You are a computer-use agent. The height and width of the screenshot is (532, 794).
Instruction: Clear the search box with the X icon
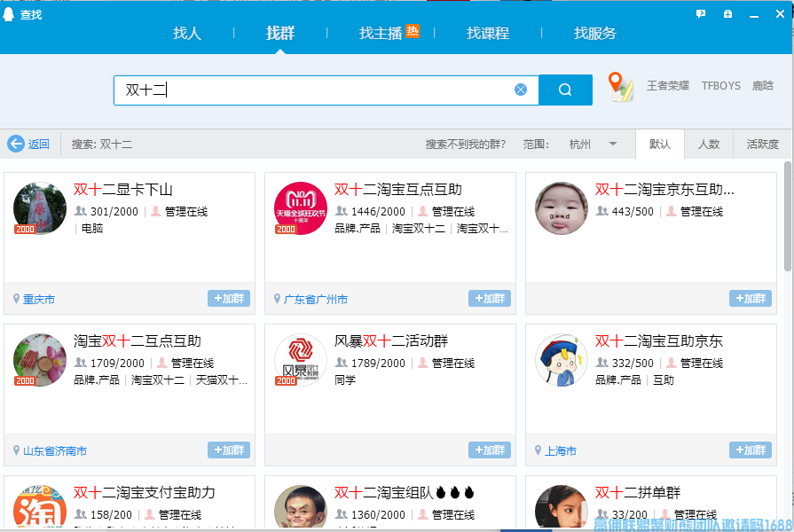click(x=521, y=90)
